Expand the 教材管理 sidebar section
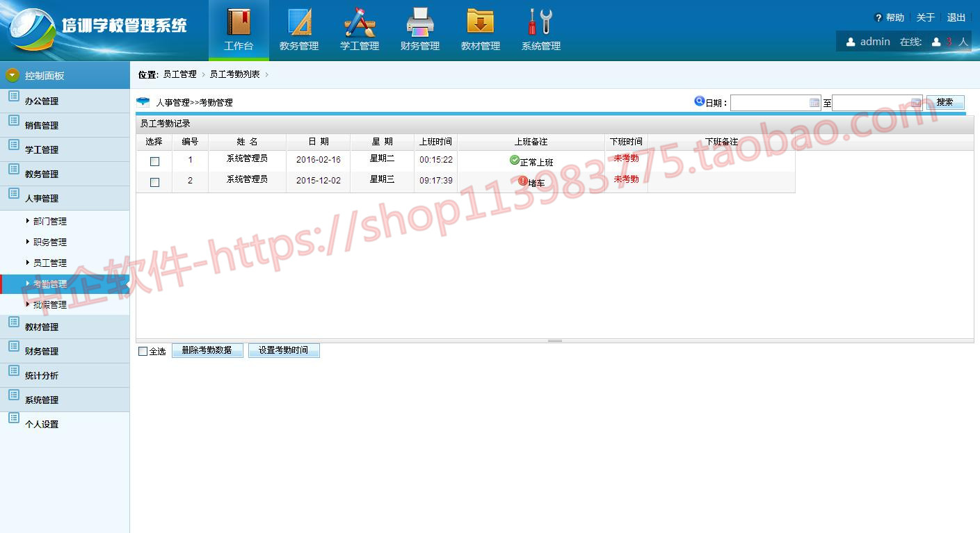Image resolution: width=980 pixels, height=533 pixels. (65, 327)
